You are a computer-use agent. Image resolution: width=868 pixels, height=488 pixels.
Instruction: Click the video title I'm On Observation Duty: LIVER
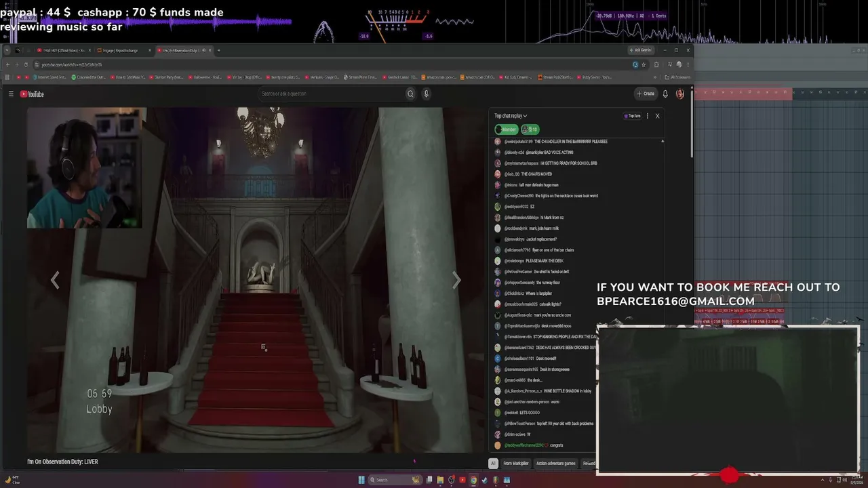pyautogui.click(x=62, y=462)
